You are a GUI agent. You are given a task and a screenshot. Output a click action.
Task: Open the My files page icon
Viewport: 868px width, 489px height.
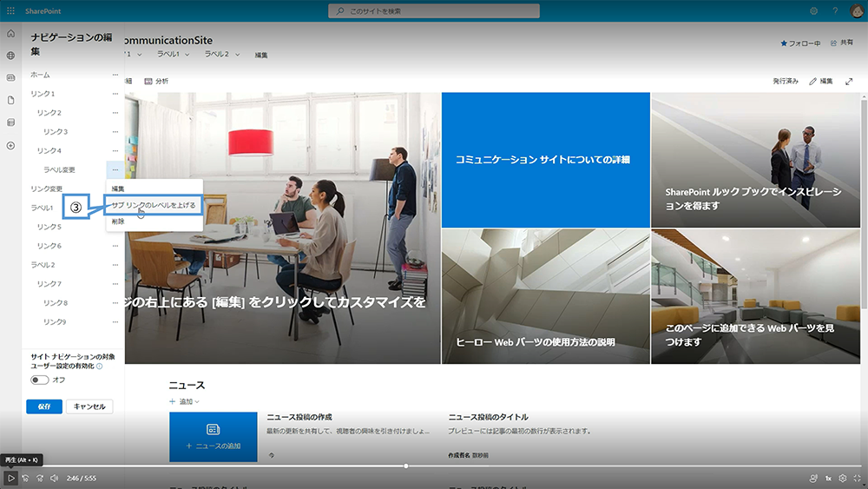pos(10,100)
